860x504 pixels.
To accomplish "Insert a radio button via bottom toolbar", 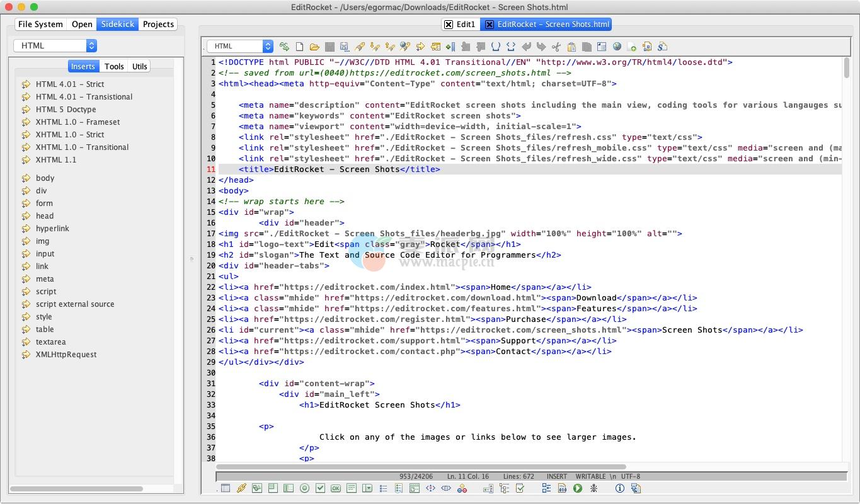I will [x=304, y=488].
